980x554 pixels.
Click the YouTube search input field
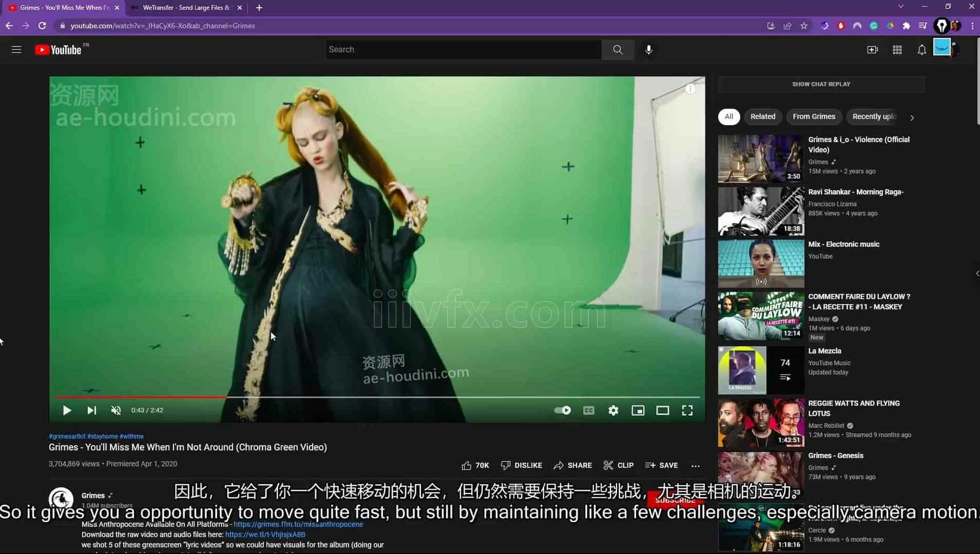point(464,50)
